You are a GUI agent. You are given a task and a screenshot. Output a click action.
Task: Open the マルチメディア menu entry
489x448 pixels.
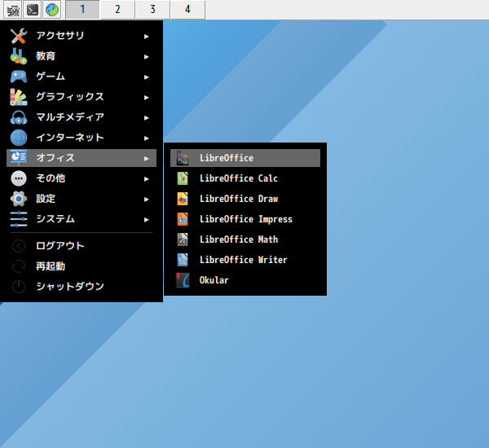(81, 117)
